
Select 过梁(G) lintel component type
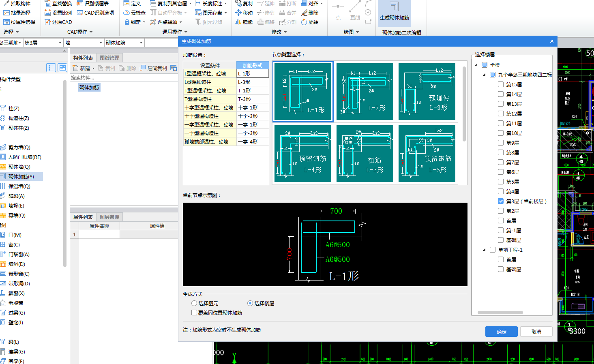17,313
